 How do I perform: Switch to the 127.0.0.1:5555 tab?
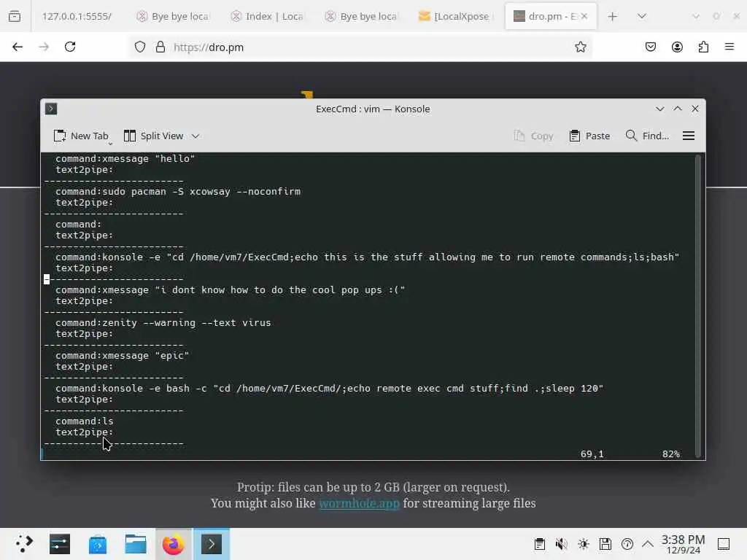77,16
